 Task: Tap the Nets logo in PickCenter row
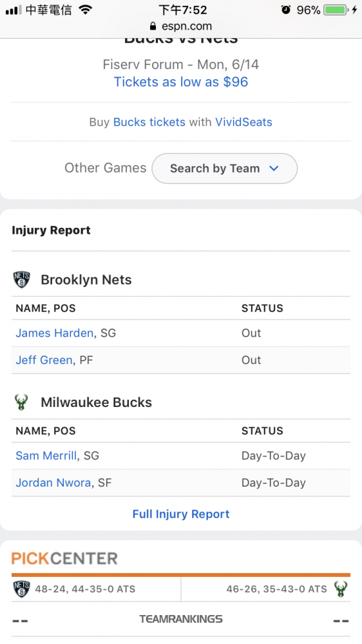[x=21, y=589]
